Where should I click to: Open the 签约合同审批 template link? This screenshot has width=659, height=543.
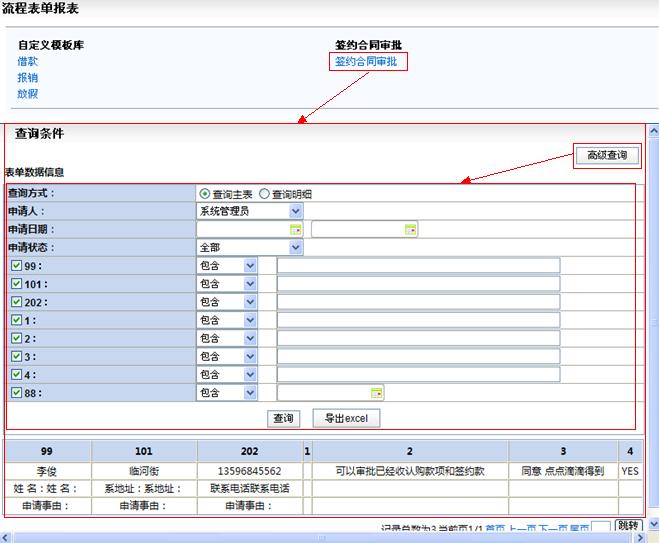coord(368,62)
